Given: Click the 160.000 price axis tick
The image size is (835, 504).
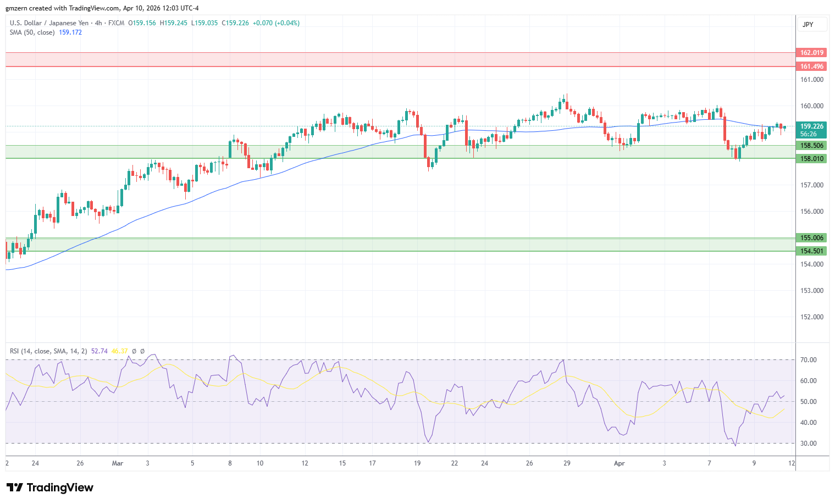Looking at the screenshot, I should (812, 106).
